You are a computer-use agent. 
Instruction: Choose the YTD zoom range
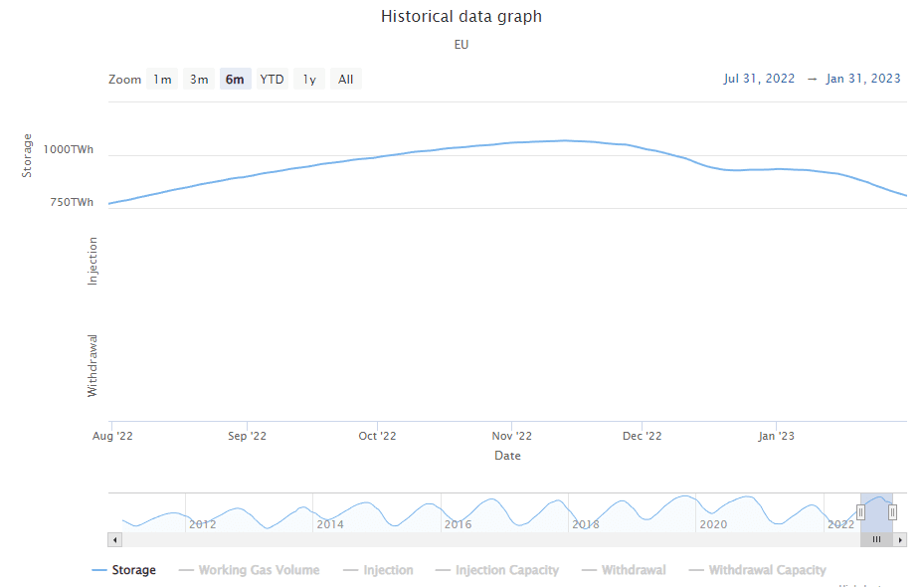coord(272,79)
